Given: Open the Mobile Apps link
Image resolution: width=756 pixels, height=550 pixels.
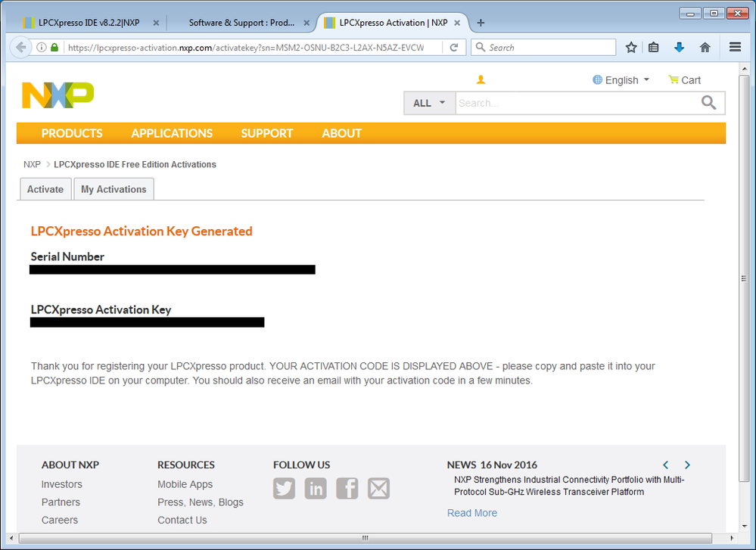Looking at the screenshot, I should pos(185,484).
